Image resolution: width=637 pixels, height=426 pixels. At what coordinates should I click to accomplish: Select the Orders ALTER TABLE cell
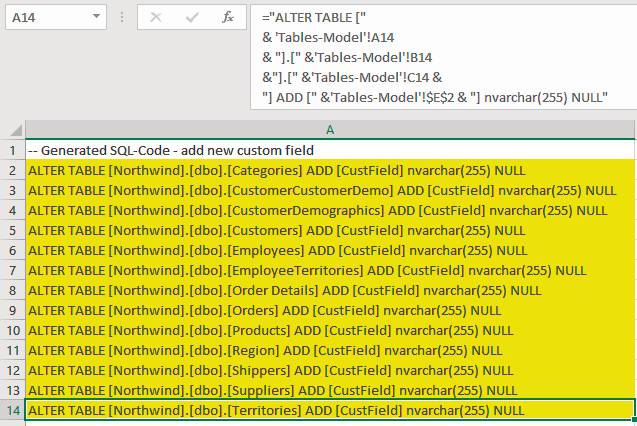pos(330,310)
